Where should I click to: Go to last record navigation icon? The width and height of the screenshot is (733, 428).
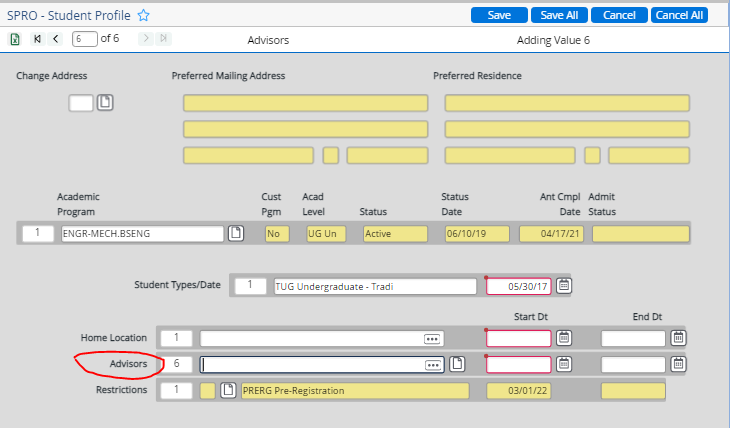163,38
